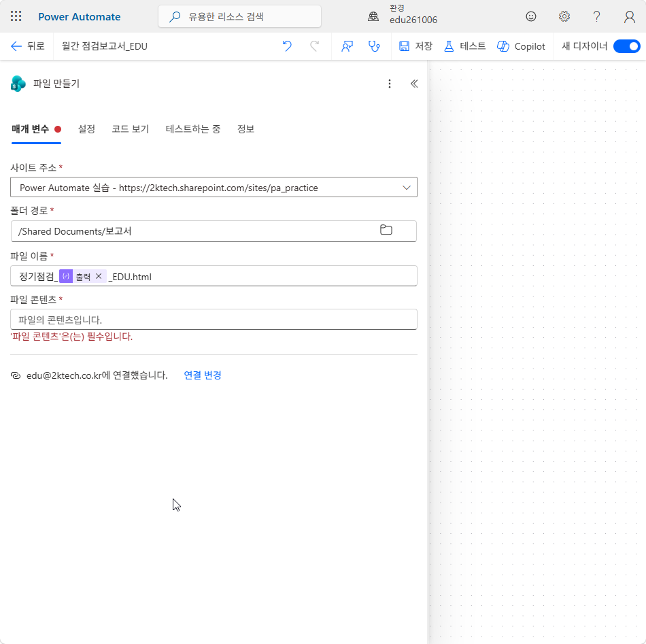The image size is (646, 644).
Task: Open the action's more options menu
Action: coord(390,84)
